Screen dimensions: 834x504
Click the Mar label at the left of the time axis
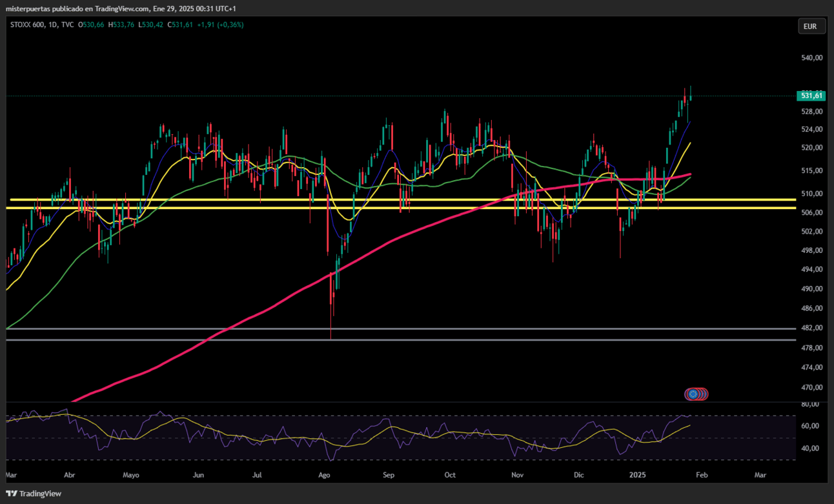pyautogui.click(x=11, y=475)
